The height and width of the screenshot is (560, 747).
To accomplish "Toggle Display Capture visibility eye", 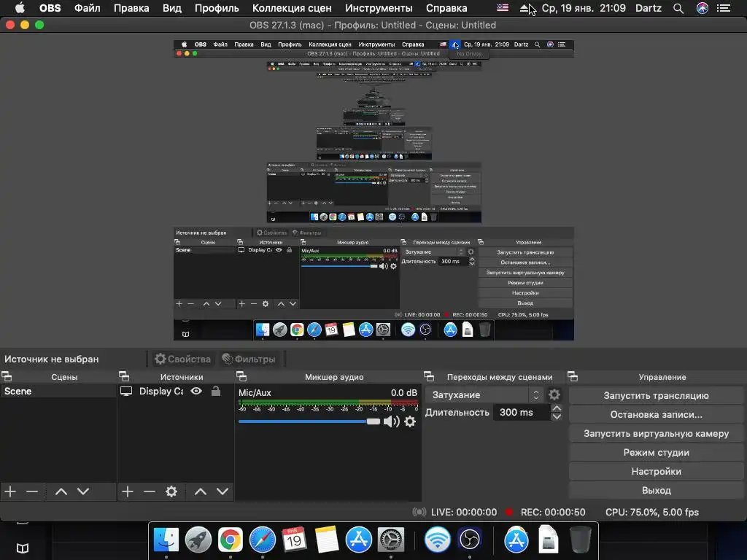I will (196, 391).
